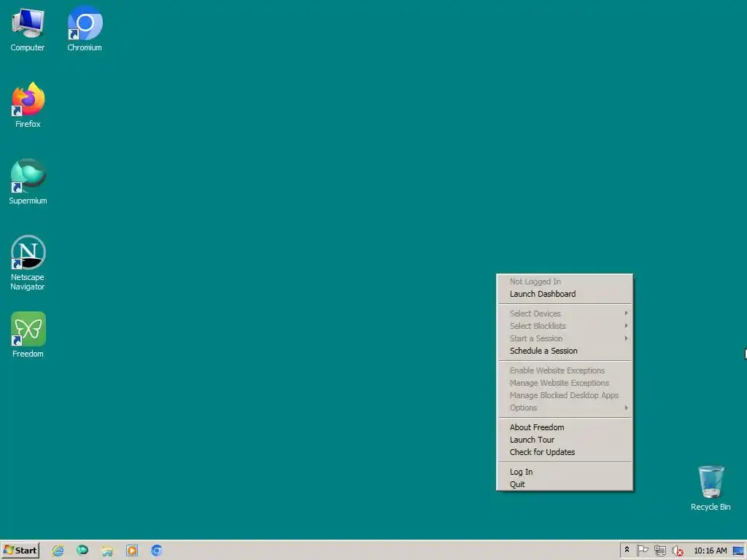The width and height of the screenshot is (747, 560).
Task: Open About Freedom menu entry
Action: coord(565,427)
